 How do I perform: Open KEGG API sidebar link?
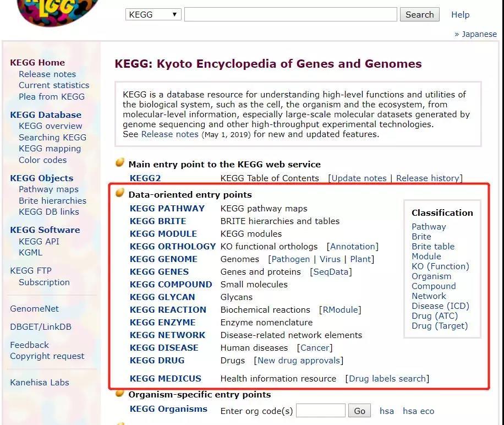pos(39,241)
